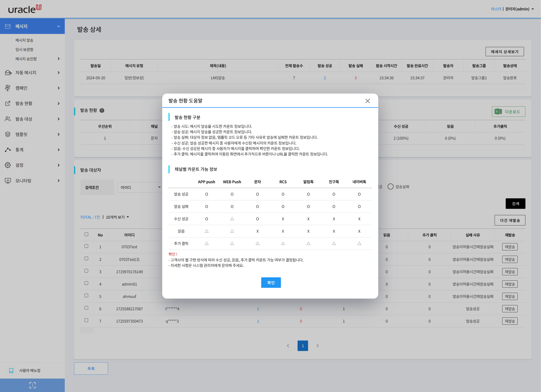541x392 pixels.
Task: Go to previous page arrow
Action: click(288, 346)
